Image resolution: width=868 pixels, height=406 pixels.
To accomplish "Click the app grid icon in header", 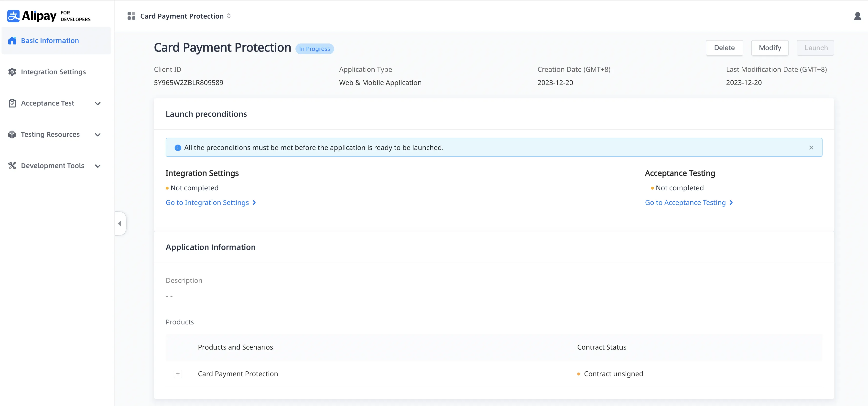I will point(131,16).
